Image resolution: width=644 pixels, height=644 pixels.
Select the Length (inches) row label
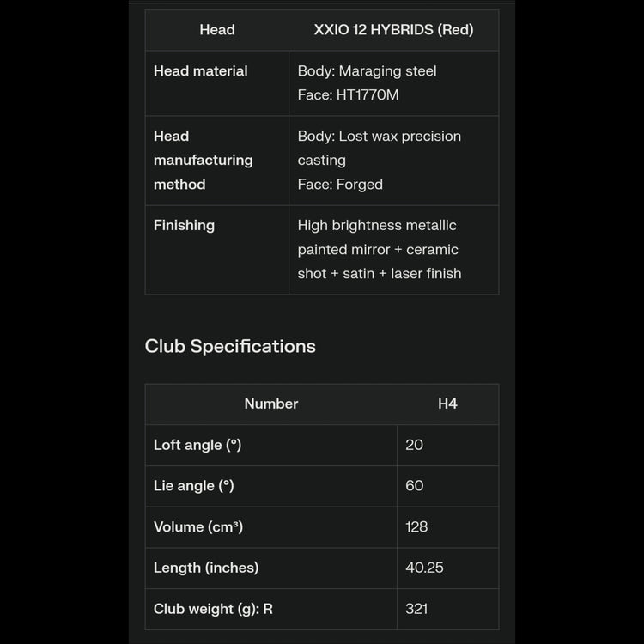(206, 568)
